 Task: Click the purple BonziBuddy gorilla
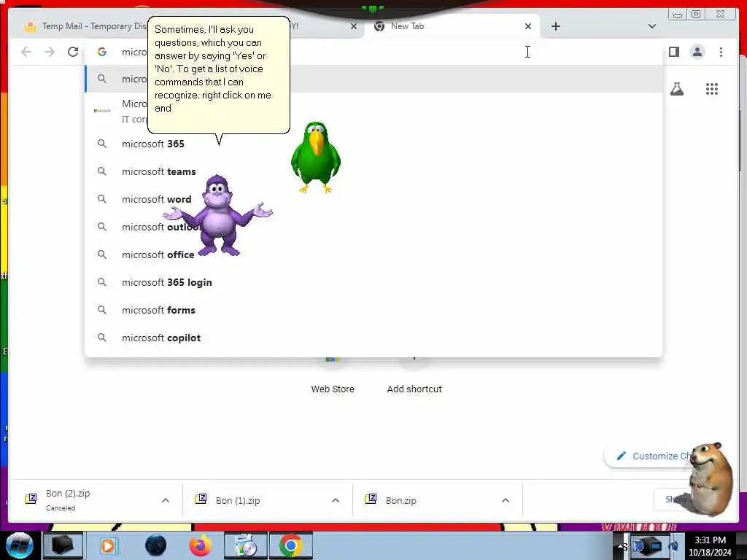[x=217, y=216]
